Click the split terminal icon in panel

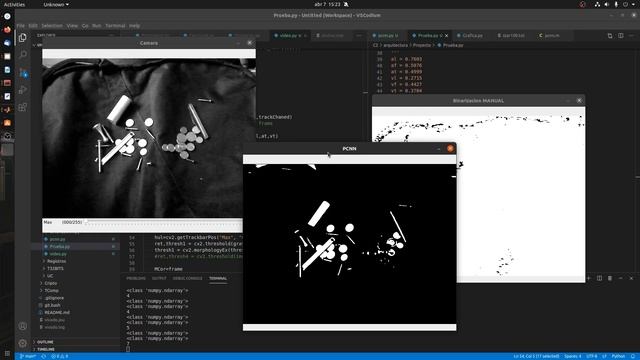(x=599, y=278)
